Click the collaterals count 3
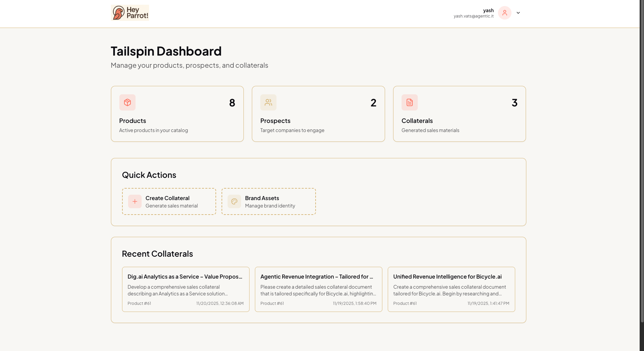This screenshot has height=351, width=644. click(x=515, y=103)
